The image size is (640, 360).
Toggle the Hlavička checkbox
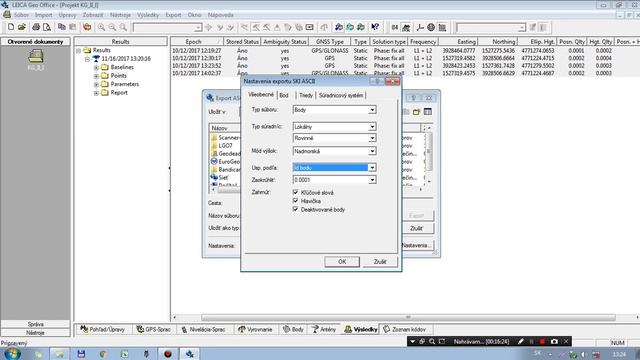pyautogui.click(x=296, y=201)
